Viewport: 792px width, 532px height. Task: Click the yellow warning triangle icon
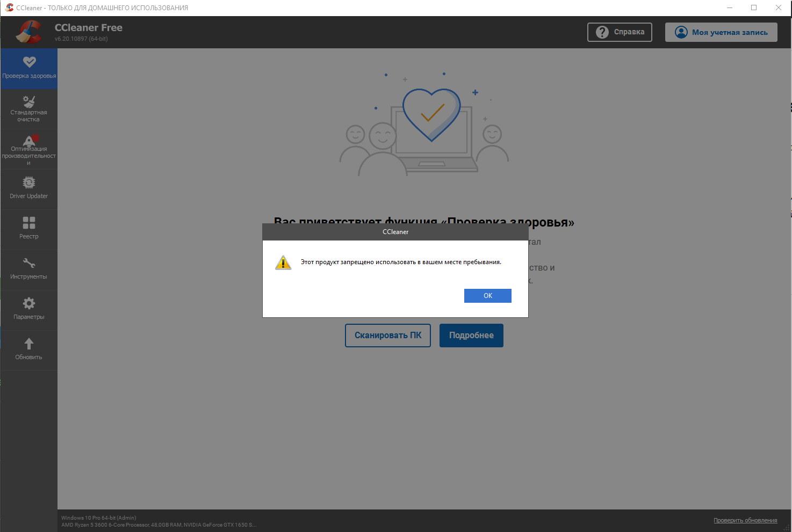click(283, 263)
